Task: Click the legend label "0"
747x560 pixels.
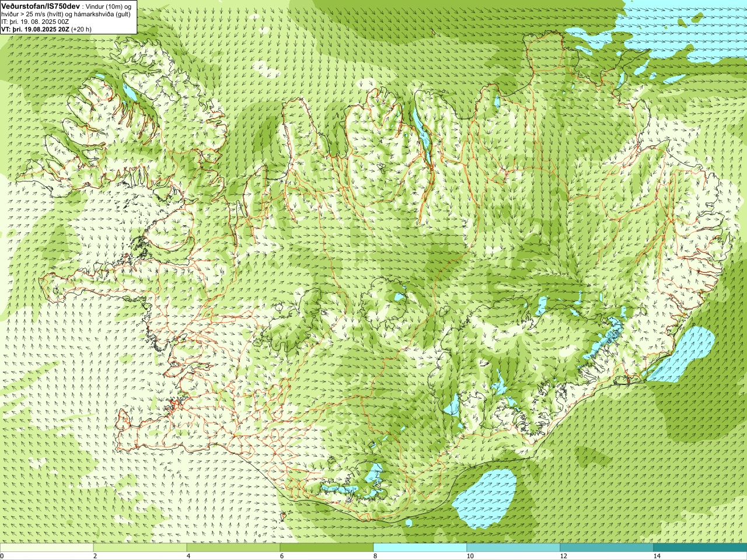Action: coord(2,556)
